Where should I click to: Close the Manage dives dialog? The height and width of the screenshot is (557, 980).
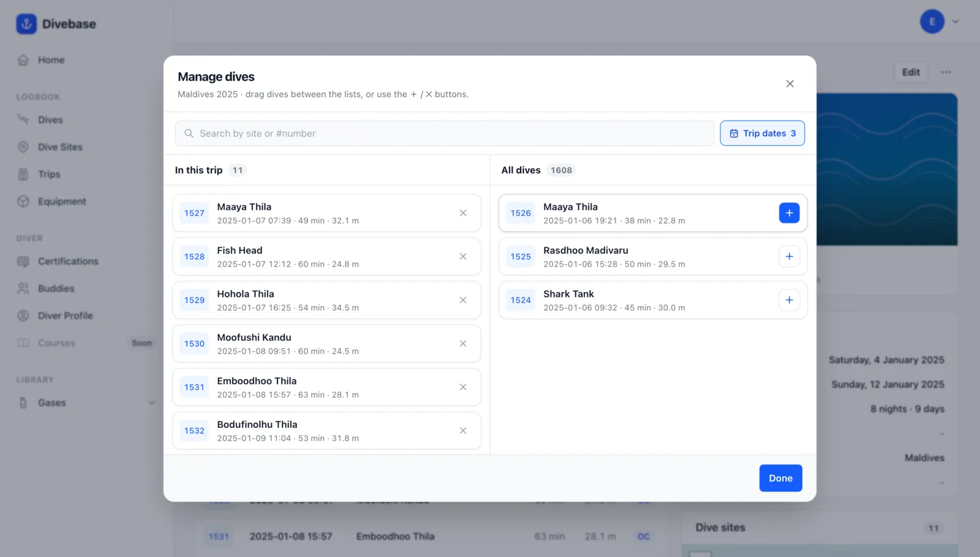click(790, 84)
